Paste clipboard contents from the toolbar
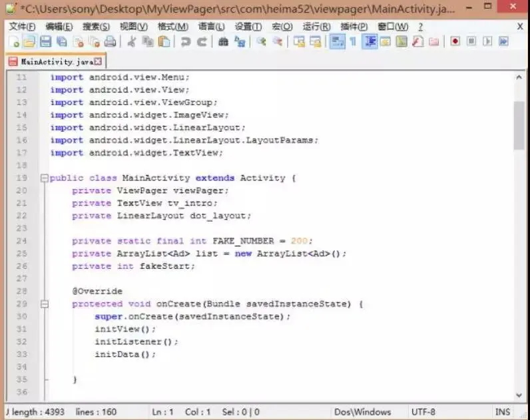The height and width of the screenshot is (420, 530). point(164,42)
